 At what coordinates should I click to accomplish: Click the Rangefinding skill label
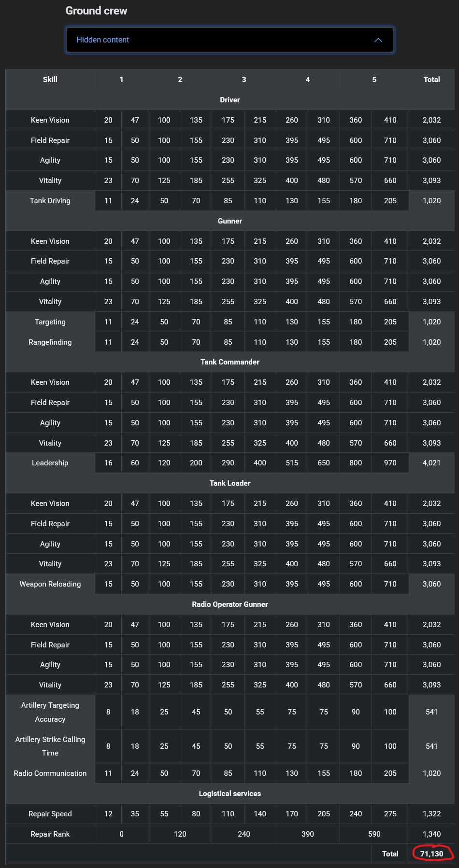point(50,342)
